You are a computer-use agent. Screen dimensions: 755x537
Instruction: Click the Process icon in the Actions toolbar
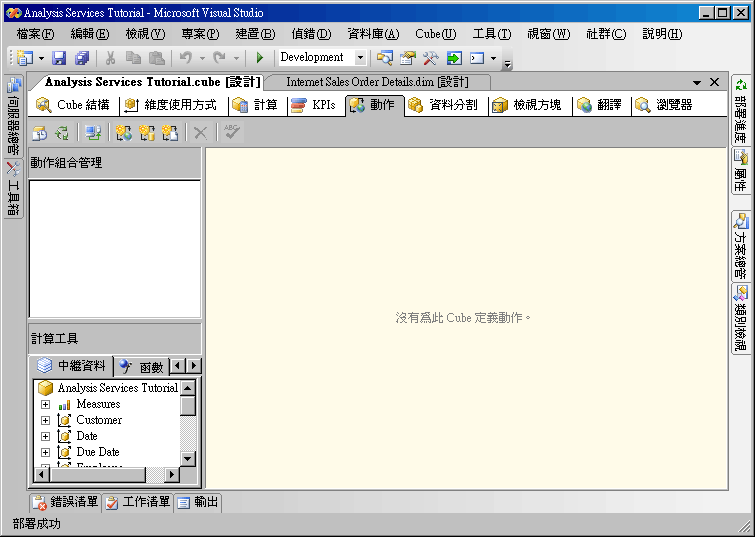pos(39,133)
